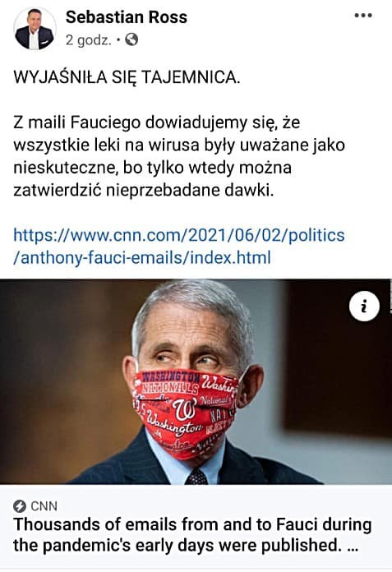This screenshot has width=392, height=572.
Task: Open the https://www.cnn.com/2021/06/02/politics link line
Action: (179, 235)
